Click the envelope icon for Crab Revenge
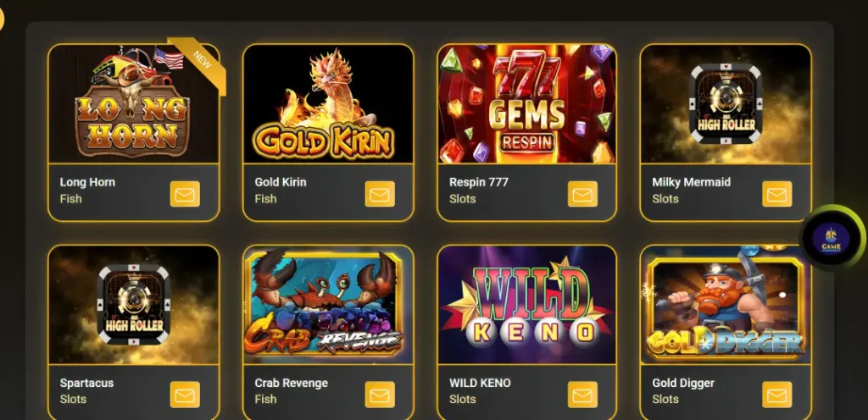Screen dimensions: 868x420 pos(380,395)
